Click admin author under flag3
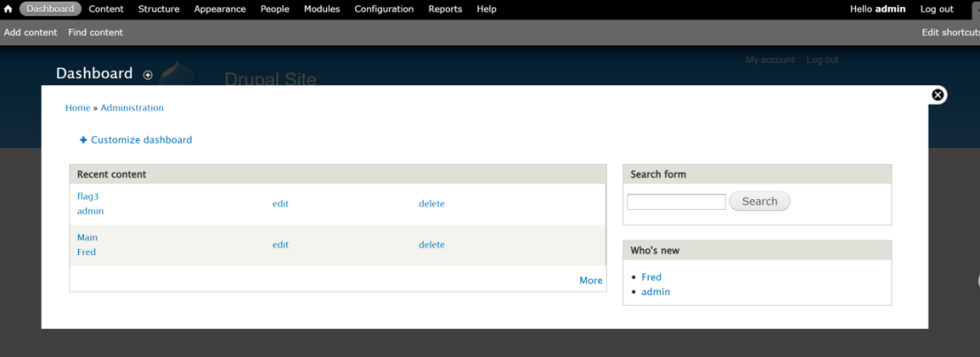The height and width of the screenshot is (357, 980). tap(90, 212)
